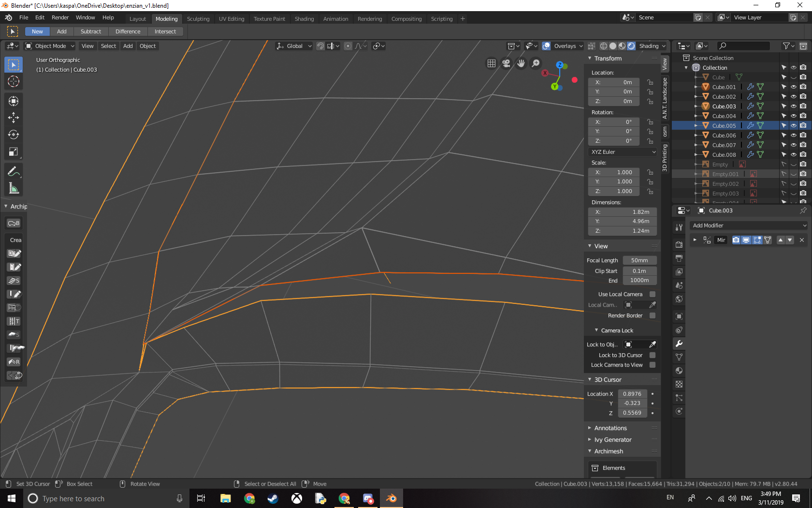Open the Object Mode dropdown
This screenshot has width=812, height=508.
point(50,46)
